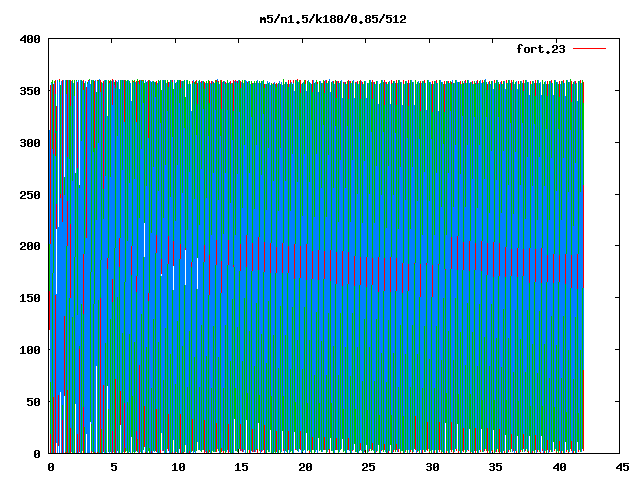Click the x-axis label 35

496,467
